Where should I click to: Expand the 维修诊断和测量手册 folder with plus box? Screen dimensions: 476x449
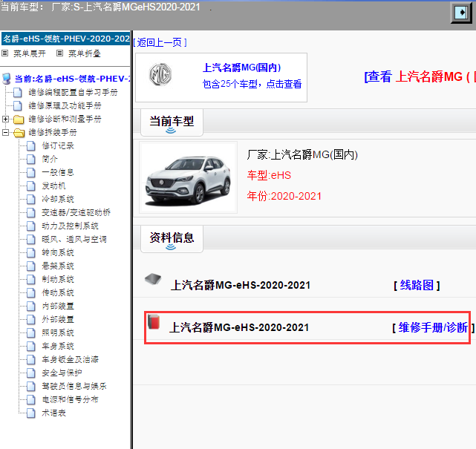click(x=5, y=119)
